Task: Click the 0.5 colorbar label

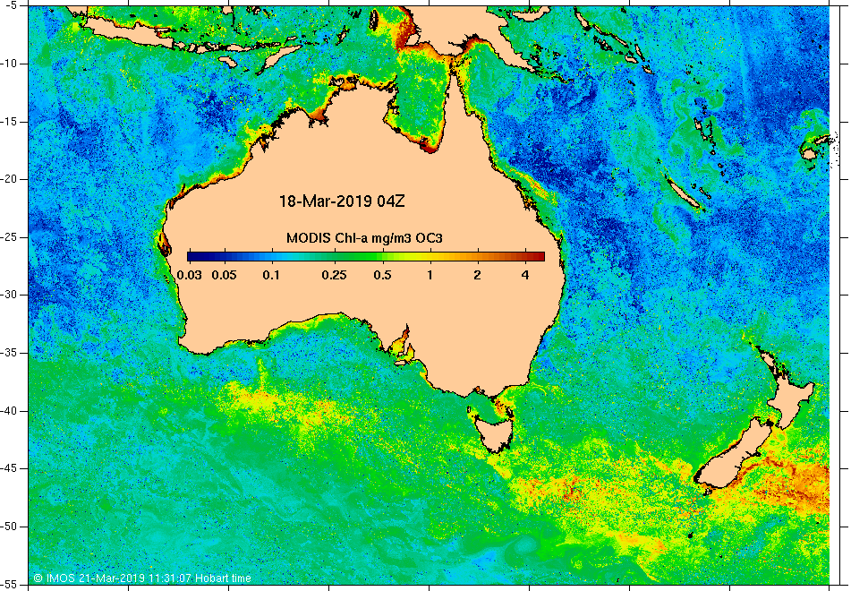Action: pyautogui.click(x=382, y=275)
